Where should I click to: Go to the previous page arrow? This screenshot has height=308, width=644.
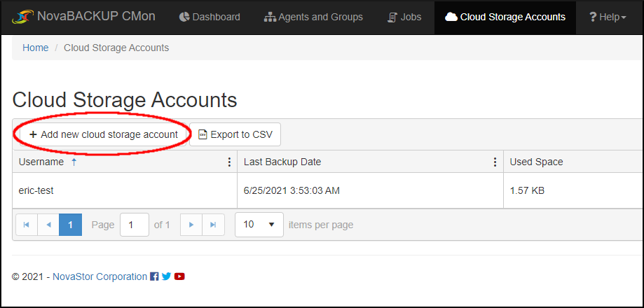coord(48,225)
